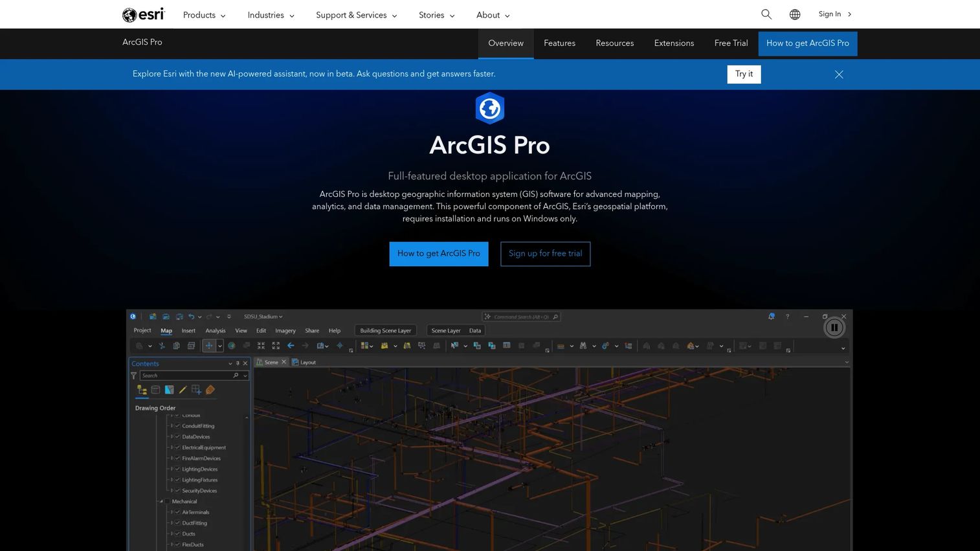The height and width of the screenshot is (551, 980).
Task: Uncheck the AirTerminals layer checkbox
Action: 177,512
